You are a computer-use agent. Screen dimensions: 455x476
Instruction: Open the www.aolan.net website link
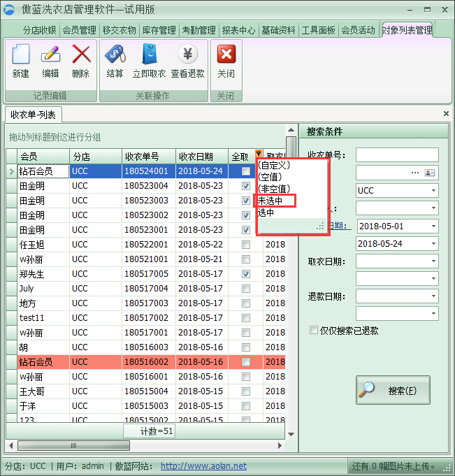click(203, 466)
